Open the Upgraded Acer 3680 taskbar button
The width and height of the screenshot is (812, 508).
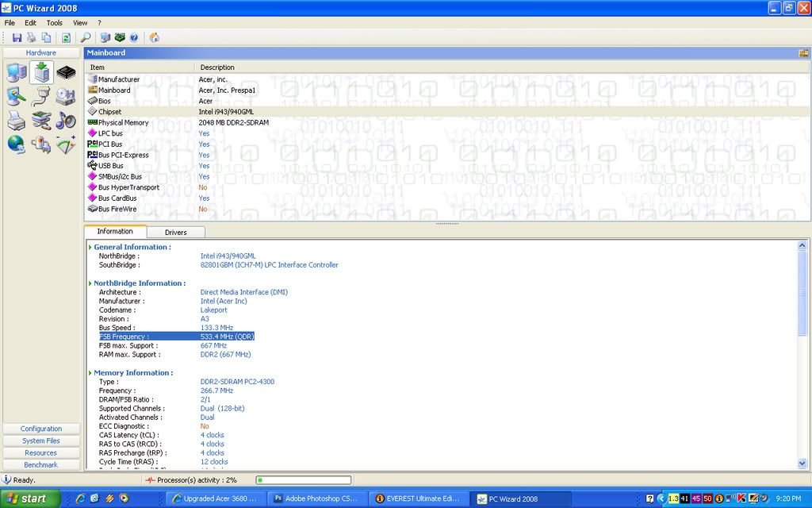coord(215,498)
